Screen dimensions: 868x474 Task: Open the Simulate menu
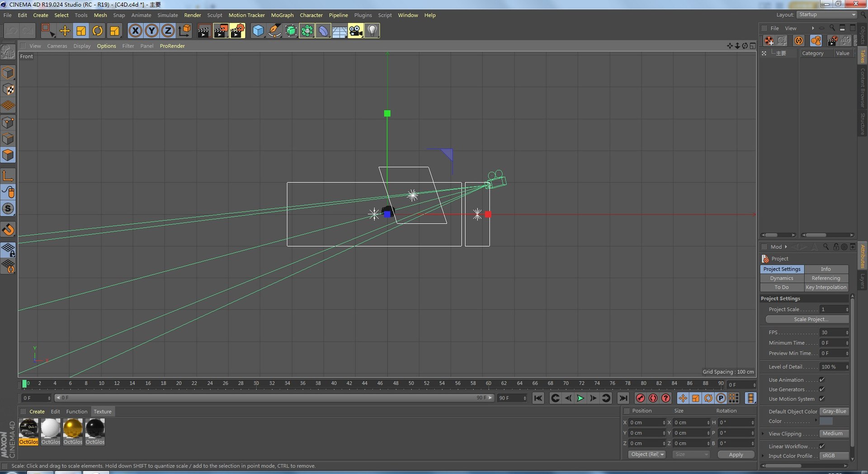tap(167, 15)
